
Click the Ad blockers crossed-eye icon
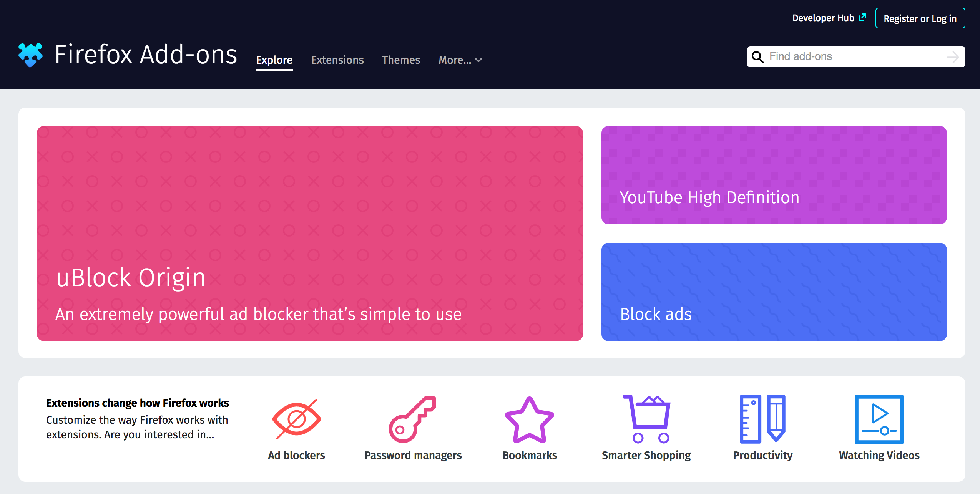tap(296, 419)
